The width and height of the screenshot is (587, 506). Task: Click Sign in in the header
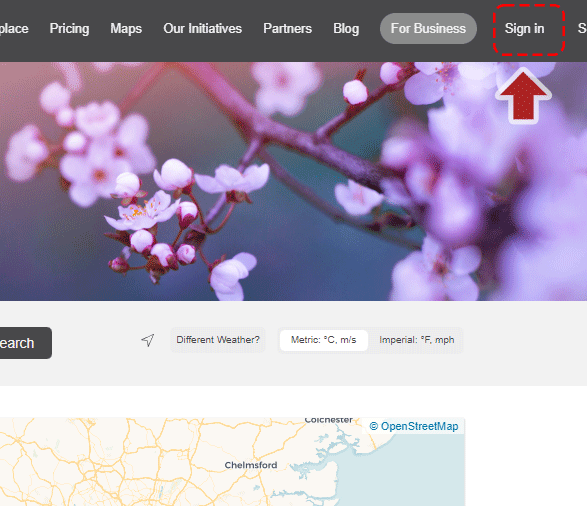524,29
